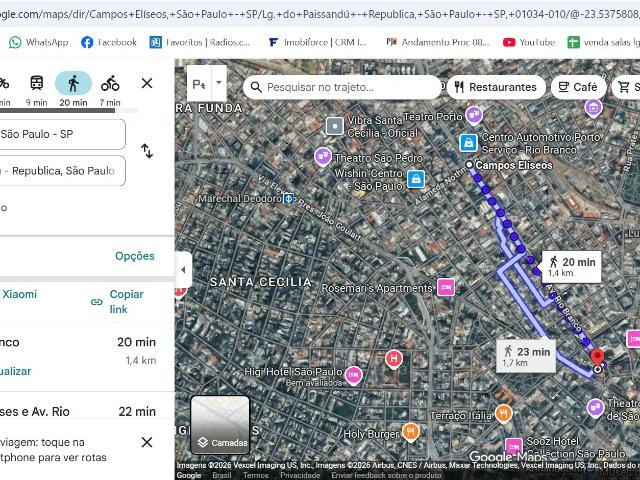Filter by Restaurantes
Viewport: 640px width, 480px height.
(x=496, y=87)
